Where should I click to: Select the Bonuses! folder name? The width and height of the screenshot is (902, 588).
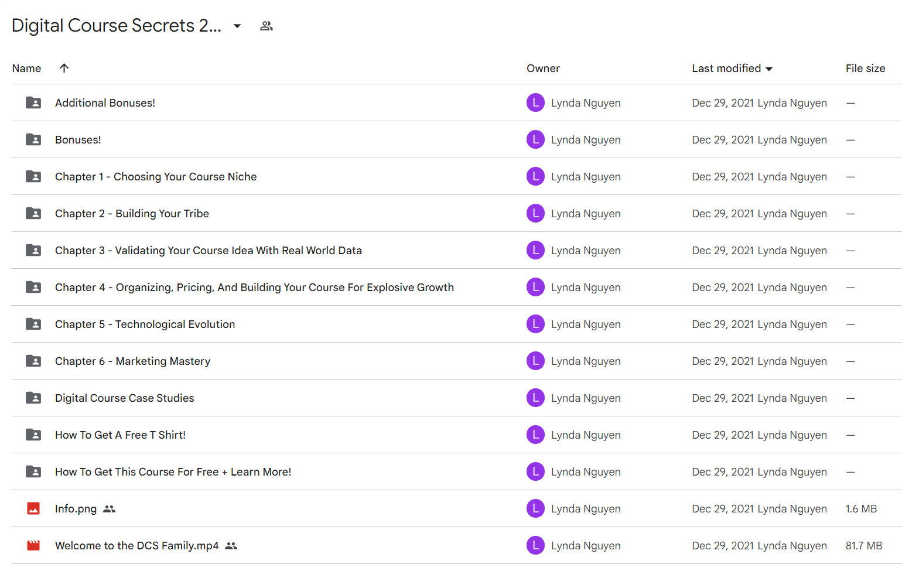(x=78, y=139)
